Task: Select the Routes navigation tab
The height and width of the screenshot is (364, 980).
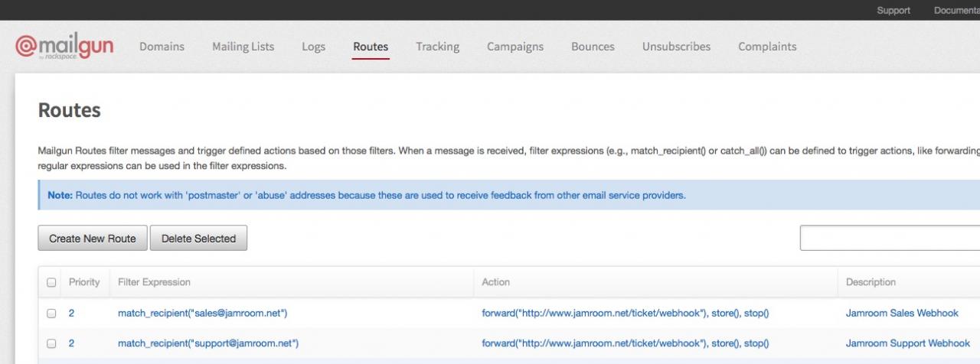Action: (x=371, y=47)
